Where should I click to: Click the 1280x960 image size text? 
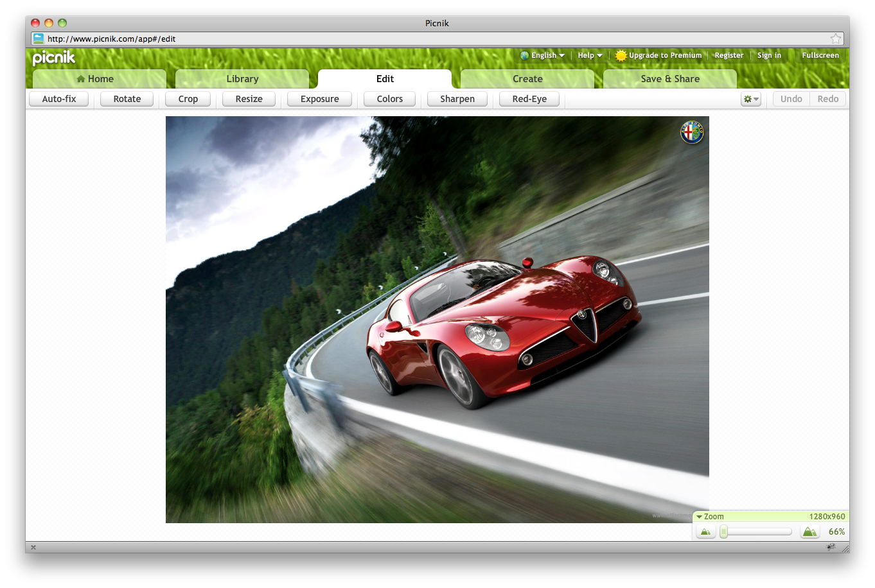827,516
